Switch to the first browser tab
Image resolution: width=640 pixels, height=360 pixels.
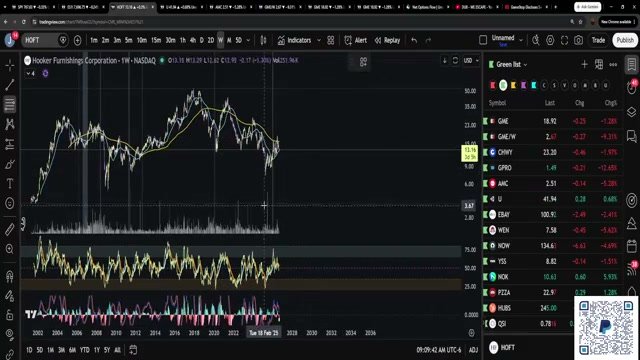pyautogui.click(x=32, y=7)
